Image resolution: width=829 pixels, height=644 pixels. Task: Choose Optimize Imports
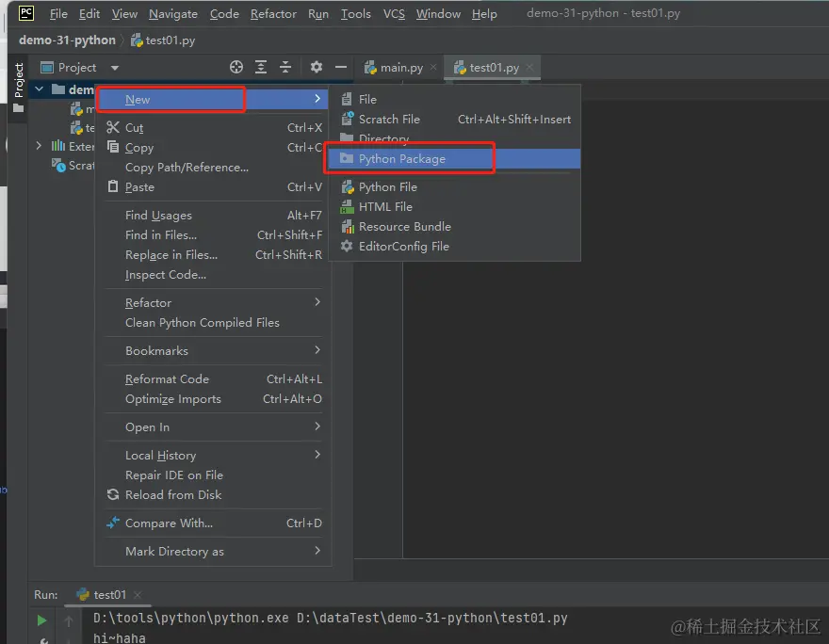pos(214,399)
